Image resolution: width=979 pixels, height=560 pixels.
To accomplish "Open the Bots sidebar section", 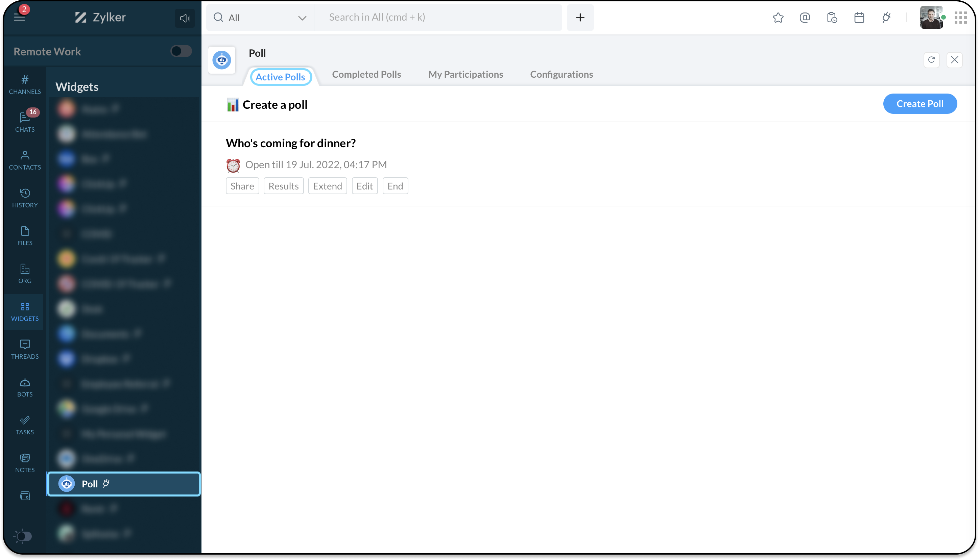I will pos(25,387).
